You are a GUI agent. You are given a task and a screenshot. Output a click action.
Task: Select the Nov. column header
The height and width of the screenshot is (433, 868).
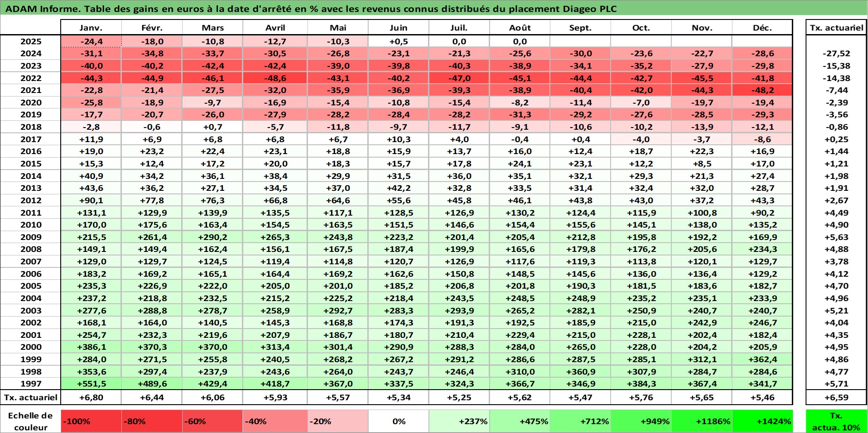[702, 27]
